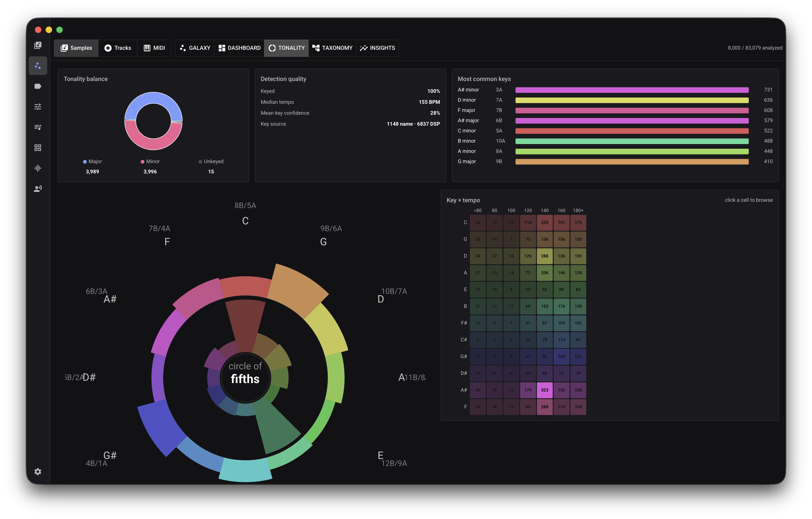This screenshot has width=812, height=519.
Task: Select the TONALITY view tab
Action: pyautogui.click(x=286, y=48)
